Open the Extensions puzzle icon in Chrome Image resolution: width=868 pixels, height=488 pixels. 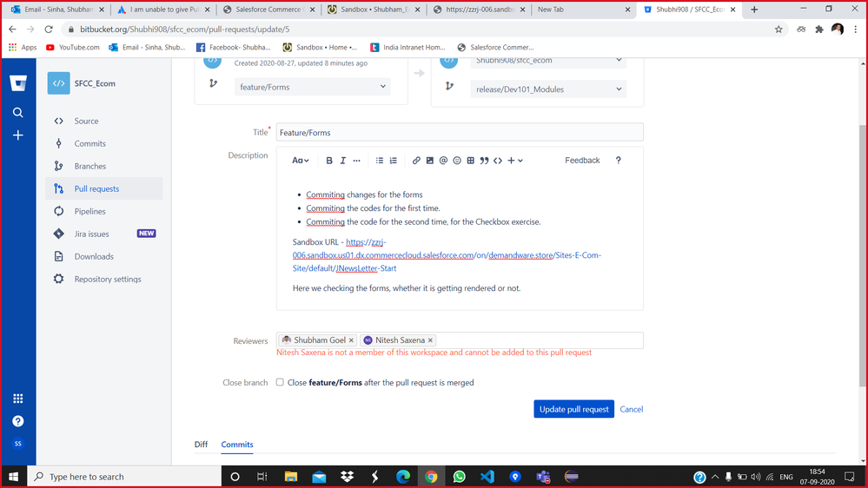point(819,30)
